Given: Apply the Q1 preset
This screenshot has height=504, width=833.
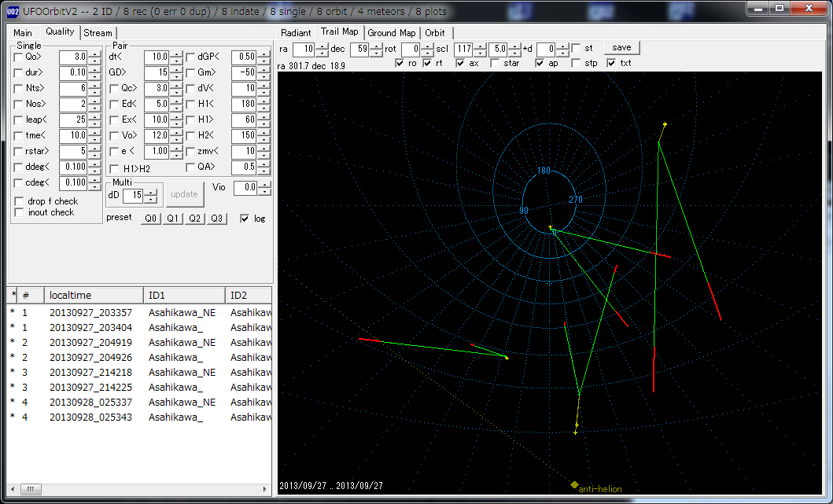Looking at the screenshot, I should 172,219.
